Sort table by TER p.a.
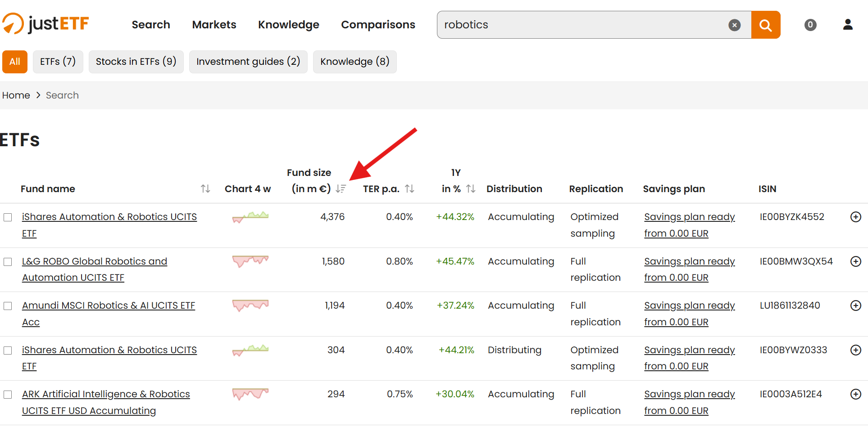The width and height of the screenshot is (868, 427). 409,189
